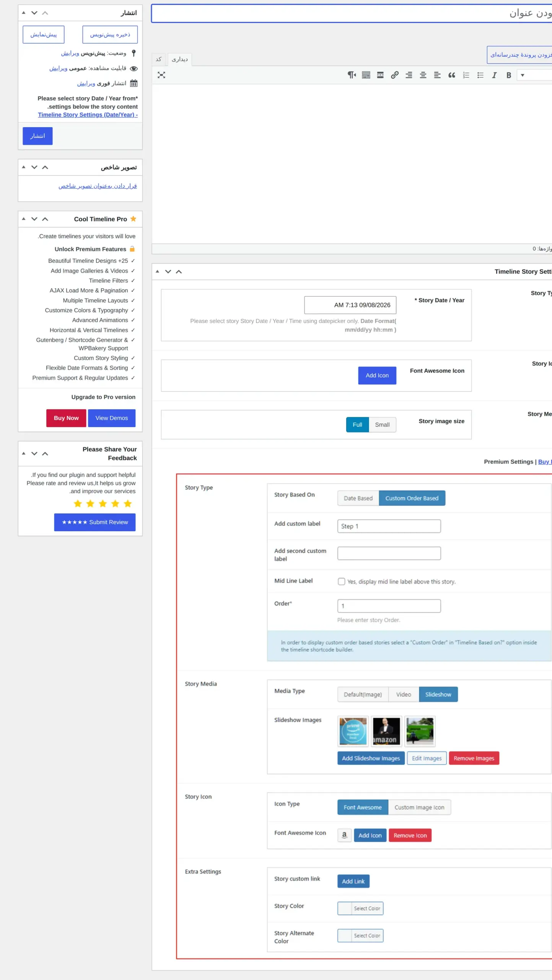Click the Story Date / Year field

[350, 305]
